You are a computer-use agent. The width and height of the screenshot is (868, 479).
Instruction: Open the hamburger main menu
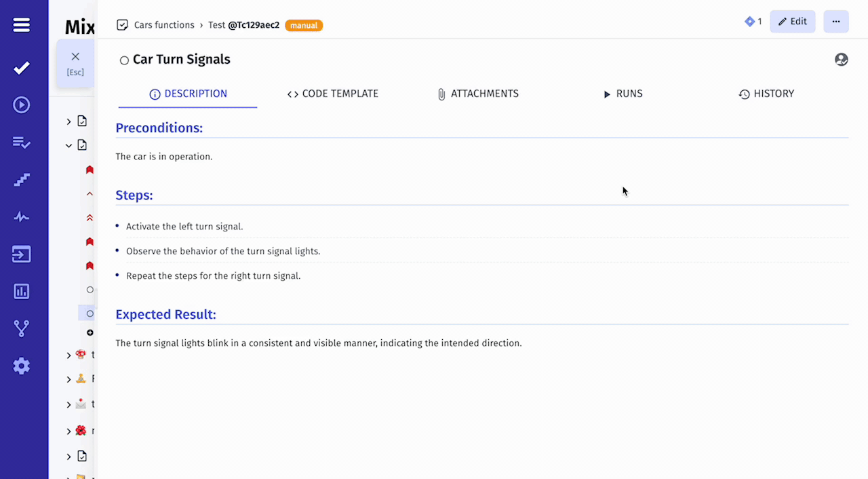(x=22, y=25)
